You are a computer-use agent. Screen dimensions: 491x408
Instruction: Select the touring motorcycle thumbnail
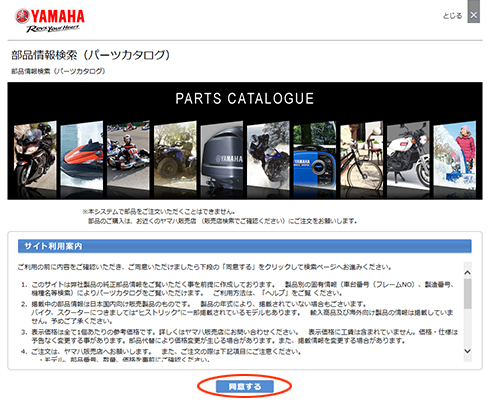[35, 155]
